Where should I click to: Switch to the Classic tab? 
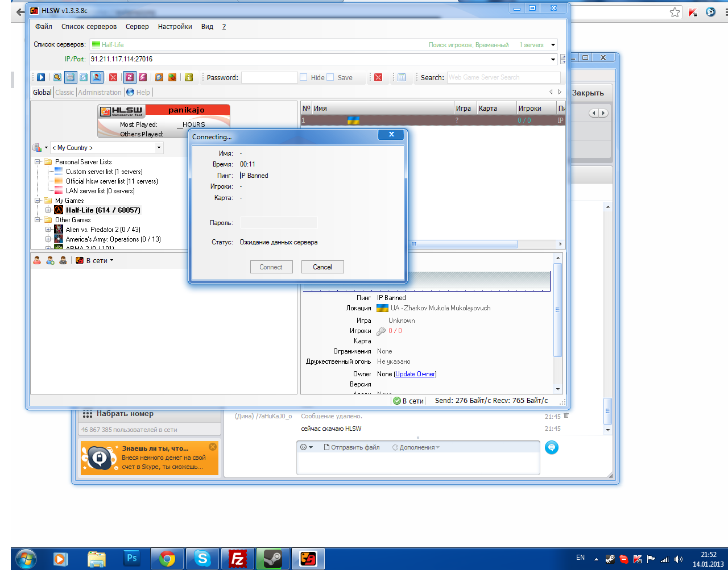65,93
